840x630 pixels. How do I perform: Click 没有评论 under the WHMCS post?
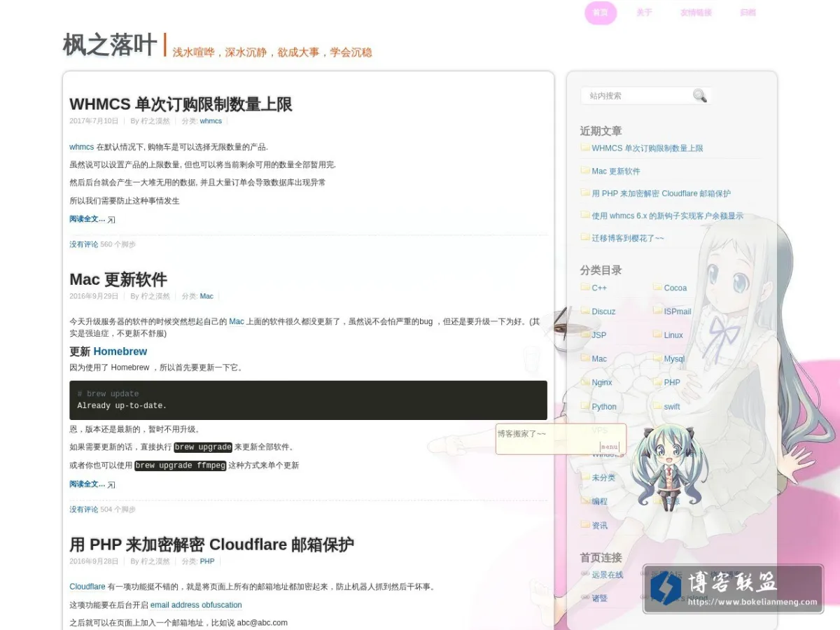[x=83, y=244]
